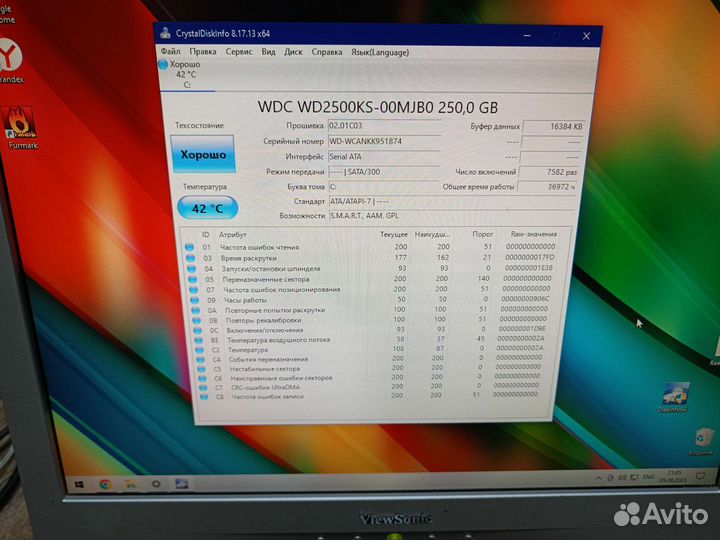This screenshot has height=540, width=720.
Task: Open the Вид menu
Action: click(269, 51)
